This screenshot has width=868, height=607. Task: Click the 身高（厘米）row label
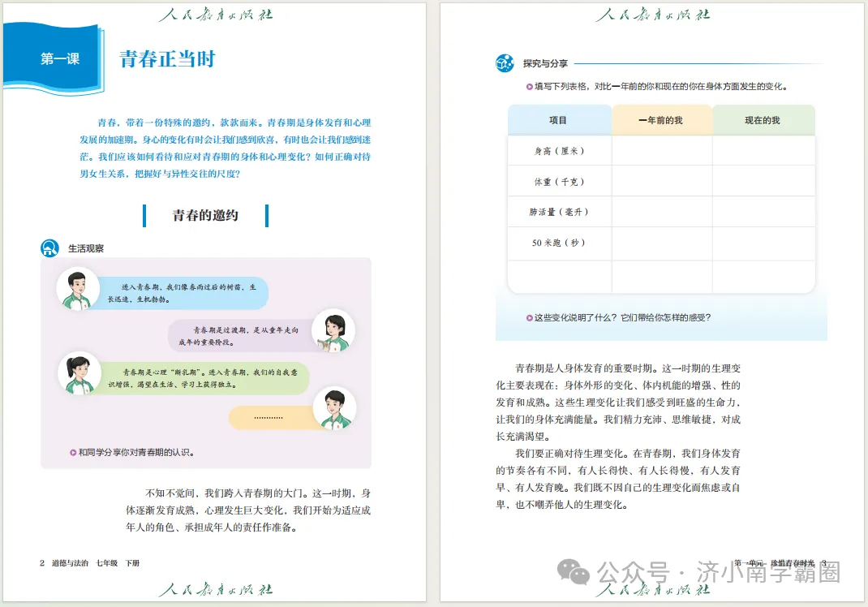(559, 151)
